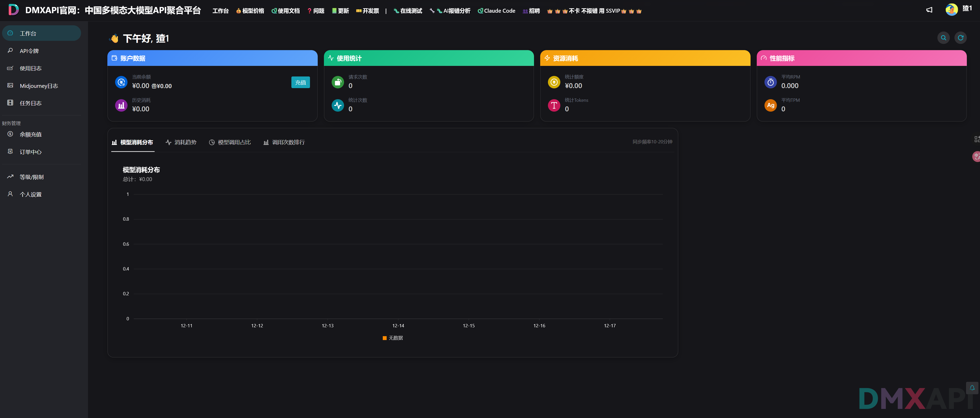This screenshot has height=418, width=980.
Task: Switch to the 消耗趋势 tab
Action: pos(181,142)
